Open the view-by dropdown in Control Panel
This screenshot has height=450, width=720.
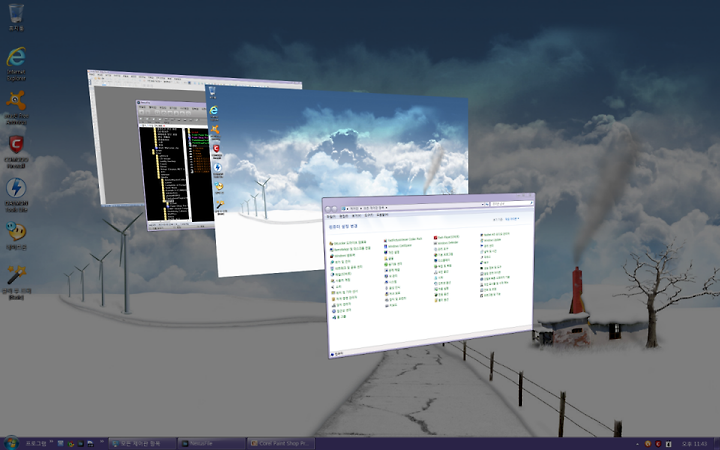512,219
